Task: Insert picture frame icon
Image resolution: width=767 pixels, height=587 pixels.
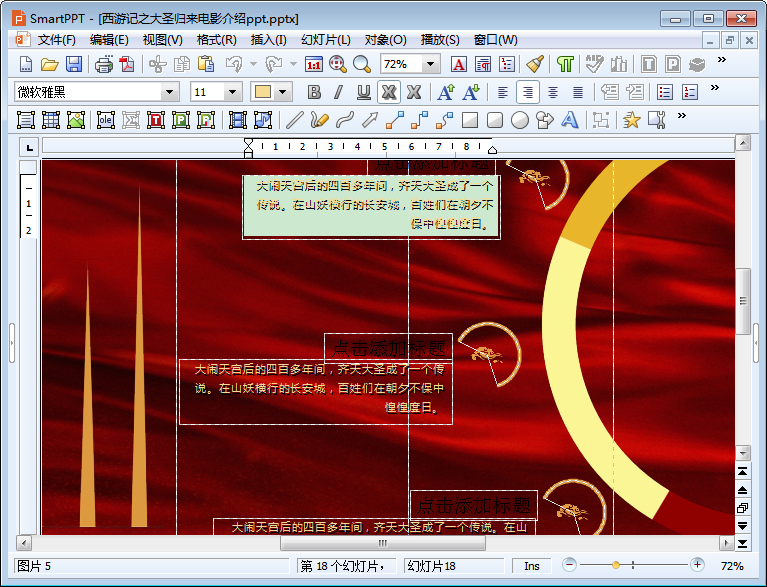Action: [x=76, y=120]
